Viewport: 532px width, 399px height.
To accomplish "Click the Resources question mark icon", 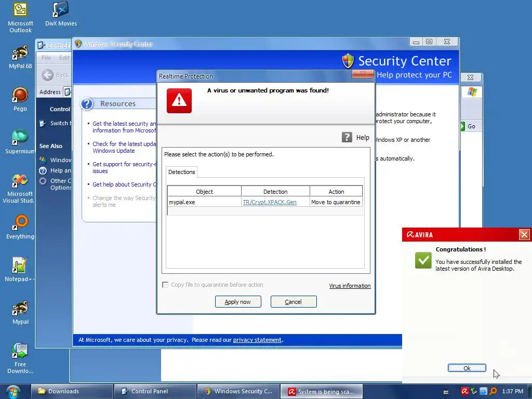I will pos(87,104).
